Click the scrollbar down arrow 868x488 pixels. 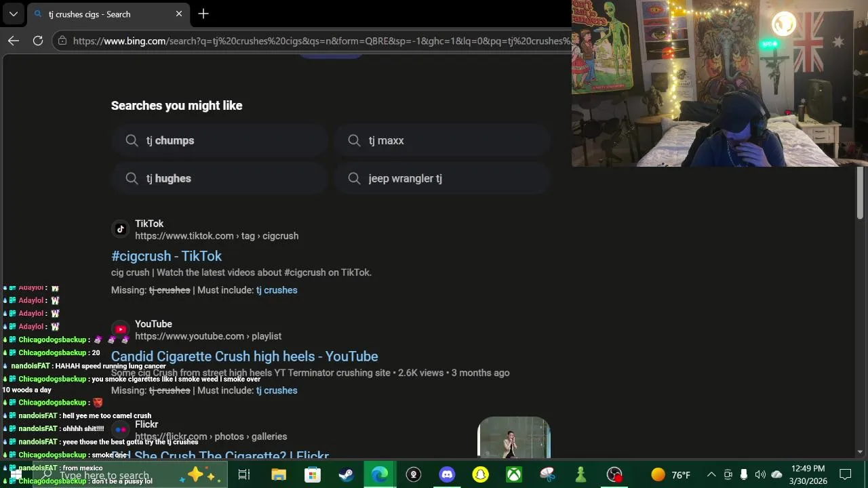pos(860,452)
